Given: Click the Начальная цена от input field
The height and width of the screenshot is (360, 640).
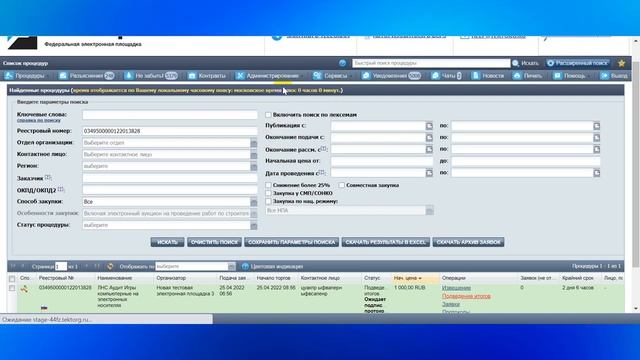Looking at the screenshot, I should 382,162.
